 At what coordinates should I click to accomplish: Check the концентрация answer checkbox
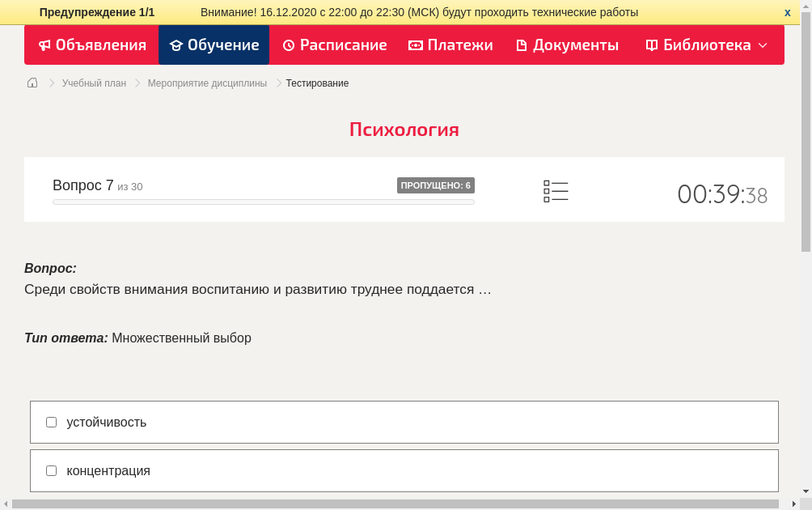(51, 470)
